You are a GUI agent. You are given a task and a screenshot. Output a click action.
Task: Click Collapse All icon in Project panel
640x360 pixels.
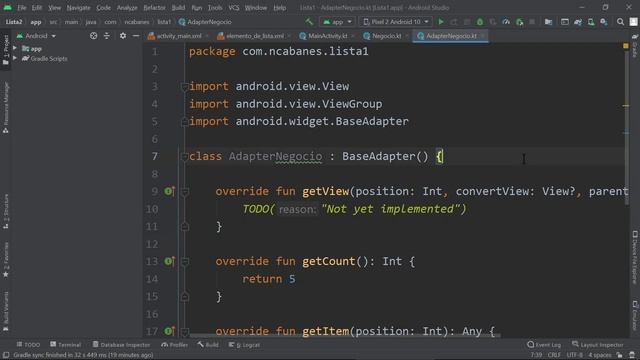point(107,36)
